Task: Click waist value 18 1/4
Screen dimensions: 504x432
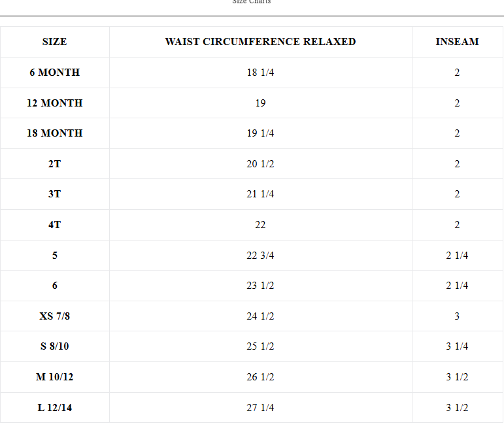Action: (x=260, y=73)
